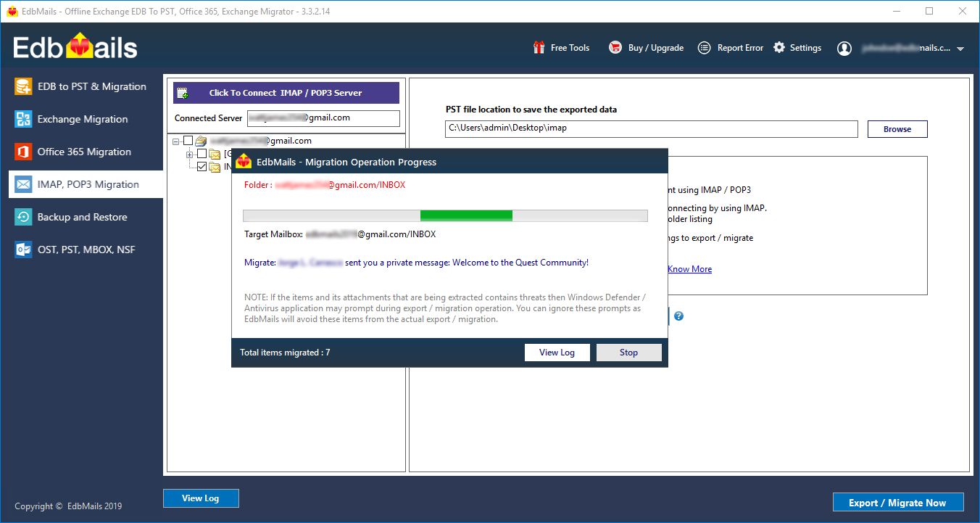Image resolution: width=980 pixels, height=523 pixels.
Task: Click the IMAP, POP3 envelope icon
Action: tap(24, 184)
